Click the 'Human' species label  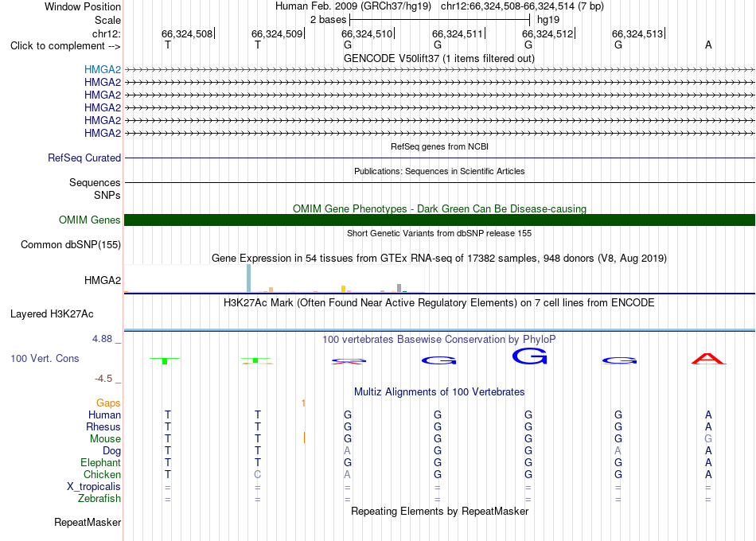point(104,415)
